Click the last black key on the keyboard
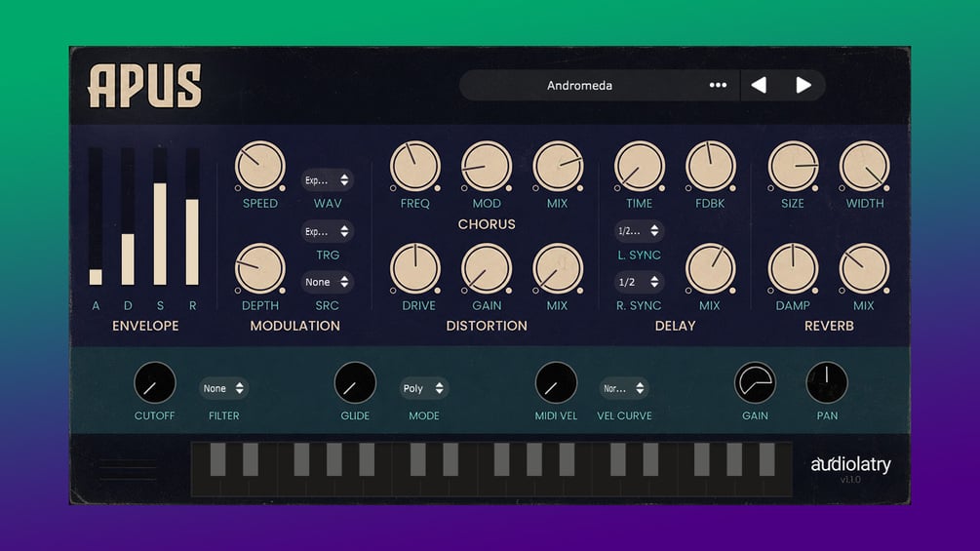Screen dimensions: 980x551 [x=766, y=459]
